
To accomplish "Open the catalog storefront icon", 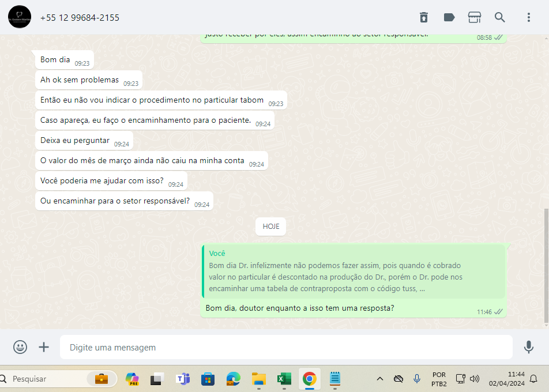I will click(475, 17).
